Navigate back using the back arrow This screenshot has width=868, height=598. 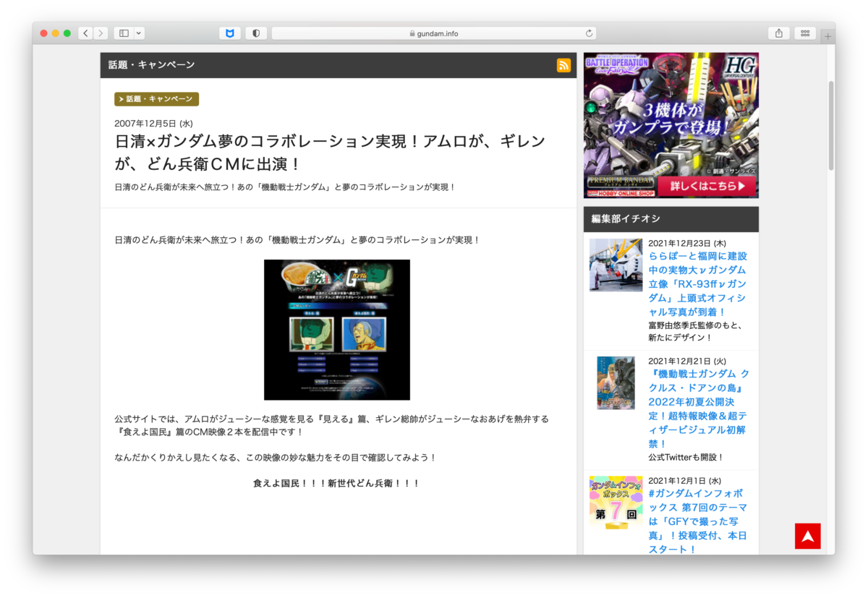pos(85,33)
